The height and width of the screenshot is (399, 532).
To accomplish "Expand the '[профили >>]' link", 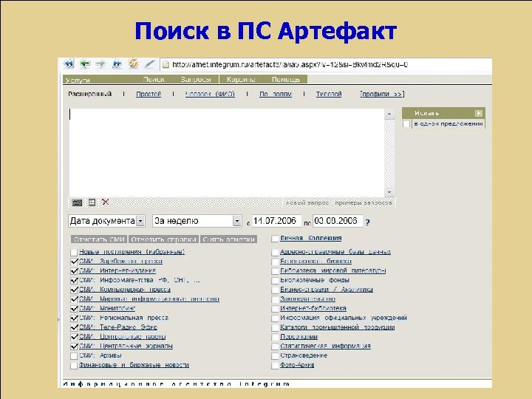I will pos(382,94).
